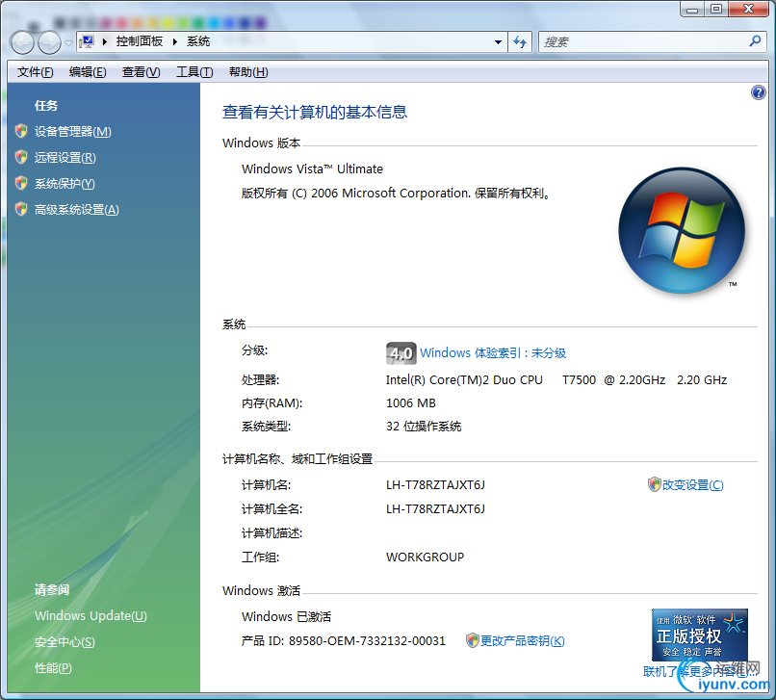Select the 32 位操作系统 system type text
The height and width of the screenshot is (700, 776).
point(424,427)
